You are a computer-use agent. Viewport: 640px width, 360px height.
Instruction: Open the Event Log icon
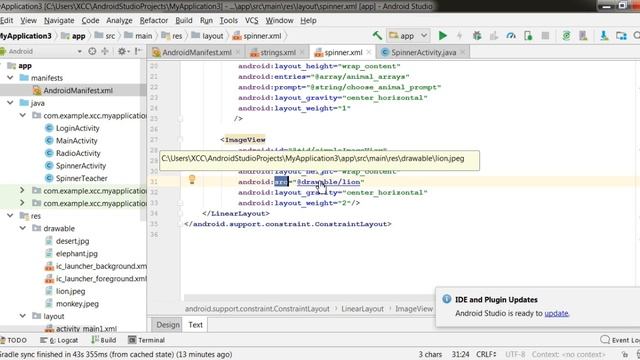[x=605, y=340]
